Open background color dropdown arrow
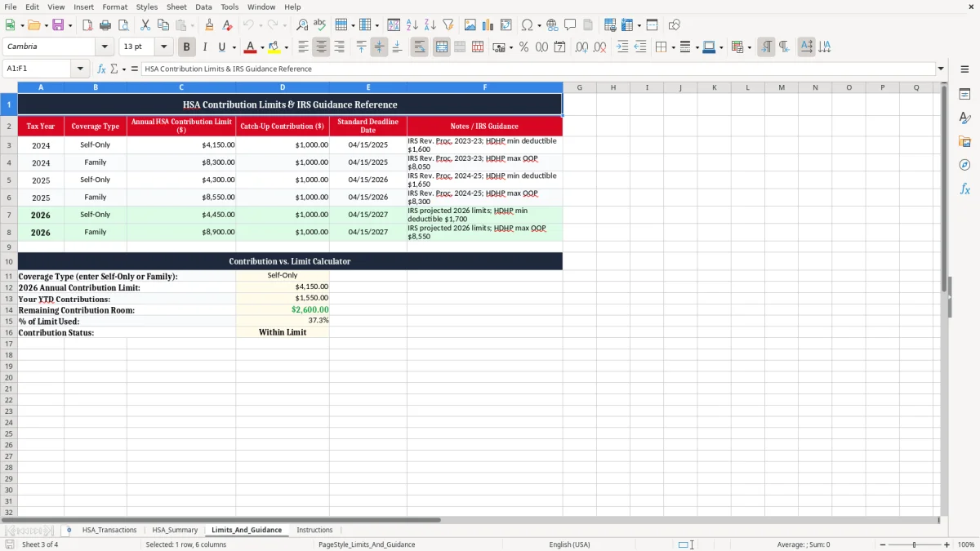 286,47
